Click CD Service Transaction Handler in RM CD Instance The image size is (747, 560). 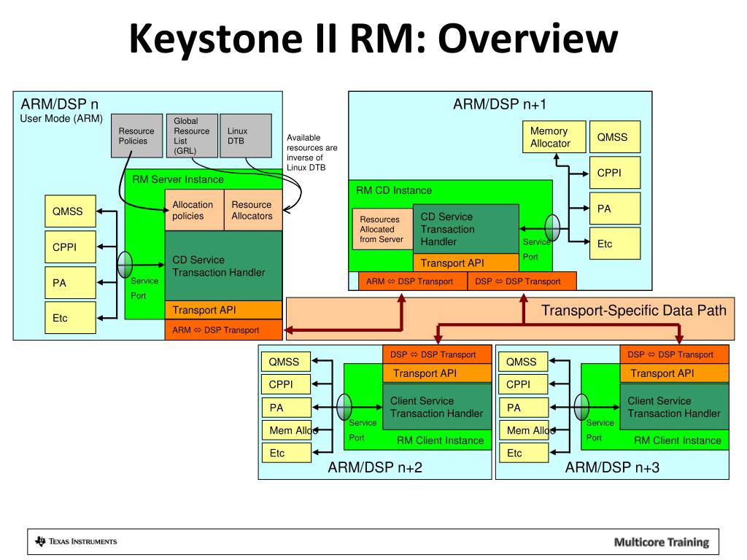point(466,229)
